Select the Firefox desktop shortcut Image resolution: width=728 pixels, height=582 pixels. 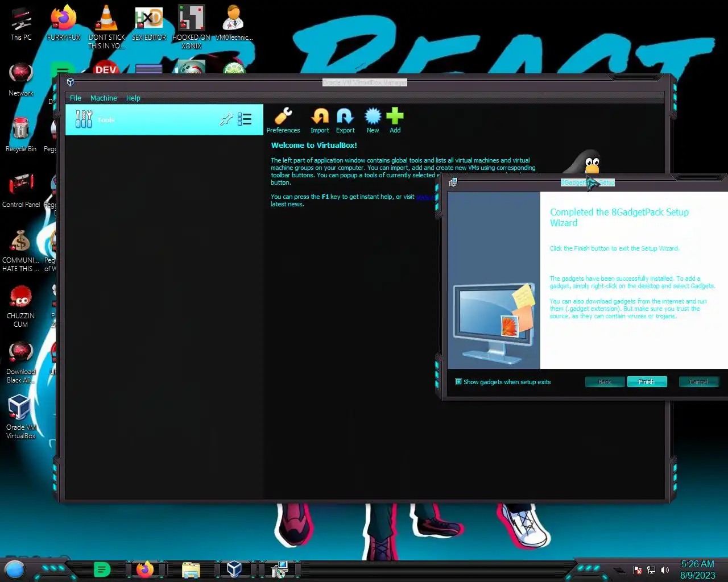[x=64, y=24]
